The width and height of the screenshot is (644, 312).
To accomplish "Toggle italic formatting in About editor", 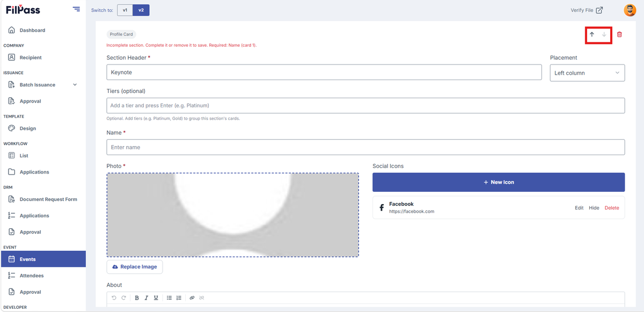I will coord(146,298).
